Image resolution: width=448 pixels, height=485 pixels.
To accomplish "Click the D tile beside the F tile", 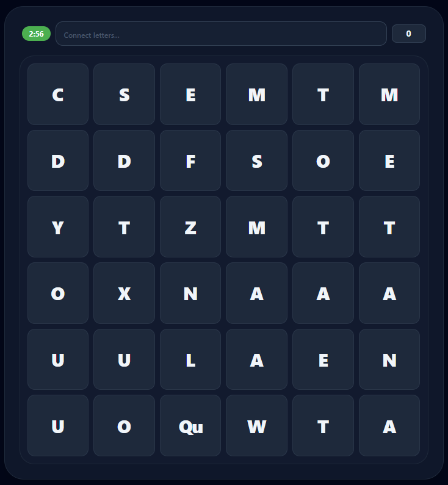I will (x=124, y=161).
